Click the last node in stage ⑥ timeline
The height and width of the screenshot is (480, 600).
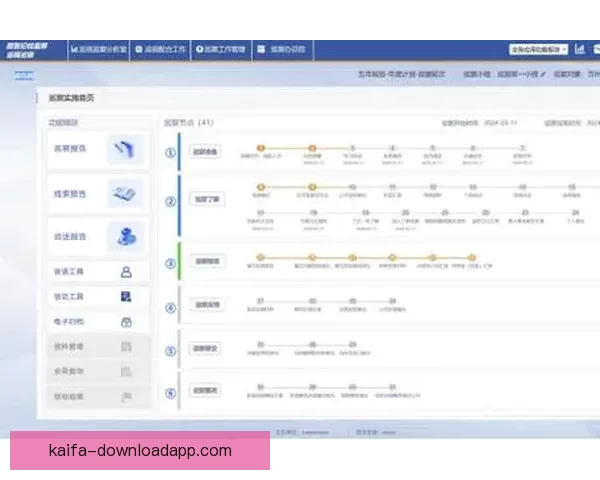392,387
